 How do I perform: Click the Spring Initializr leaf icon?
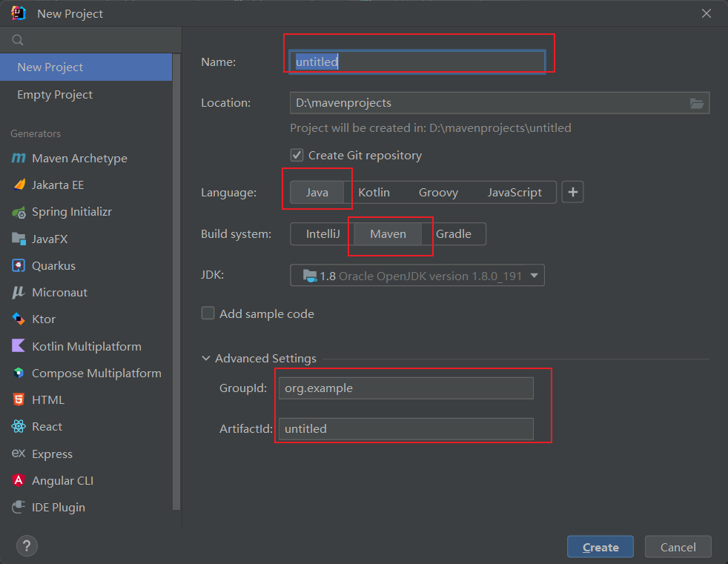click(x=19, y=212)
